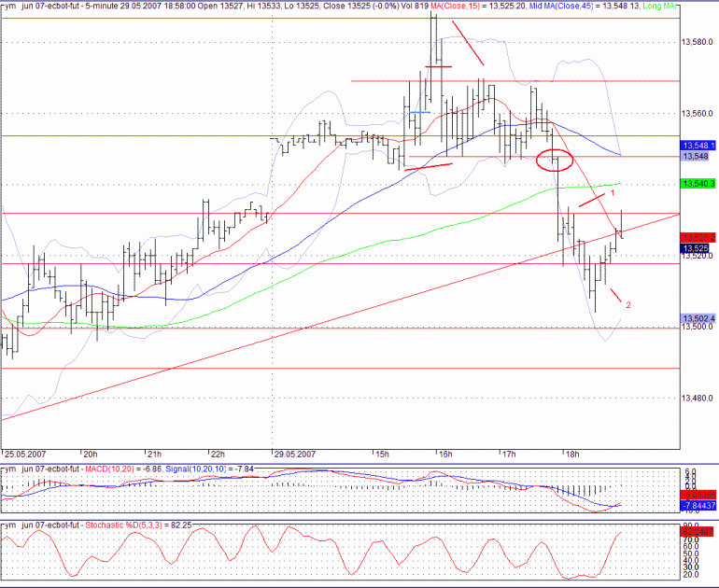Click the Mid MA(Close,45) legend in header
Screen dimensions: 719x588
point(561,6)
